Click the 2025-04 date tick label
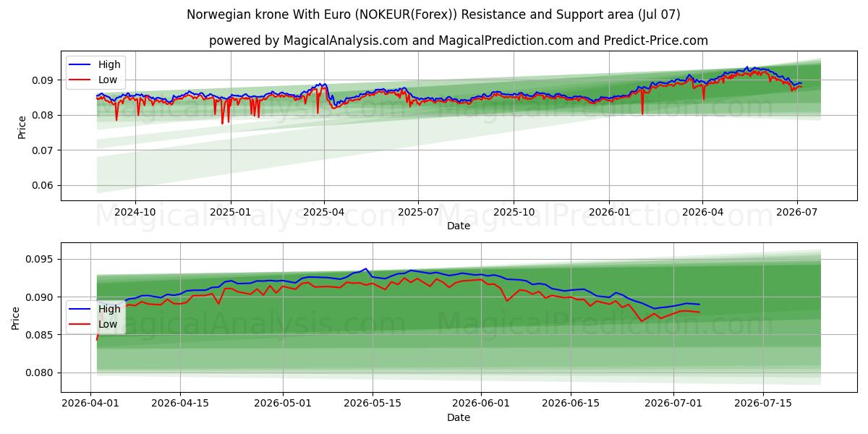 pos(324,213)
